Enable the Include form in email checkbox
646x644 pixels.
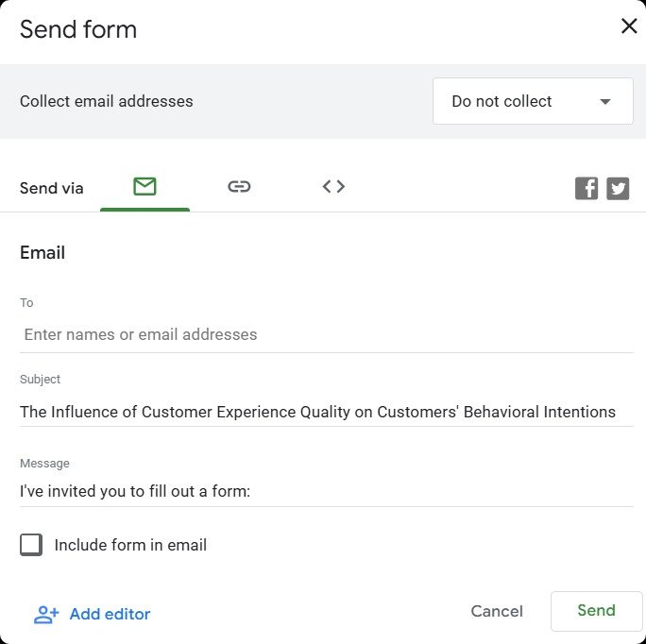[x=31, y=545]
